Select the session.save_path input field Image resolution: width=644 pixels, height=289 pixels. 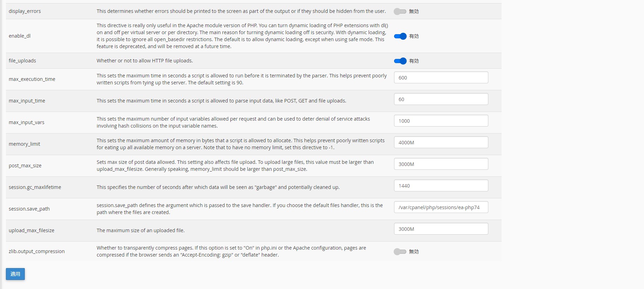(441, 207)
